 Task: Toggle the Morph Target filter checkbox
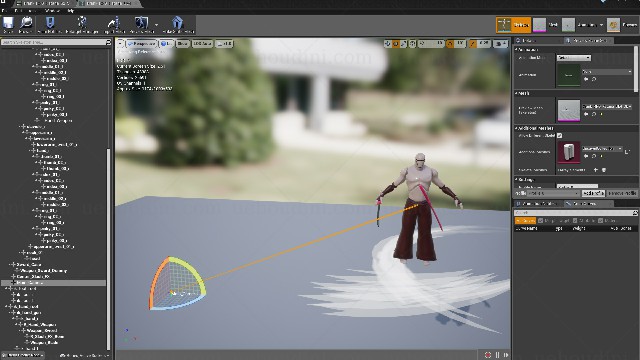(x=540, y=221)
